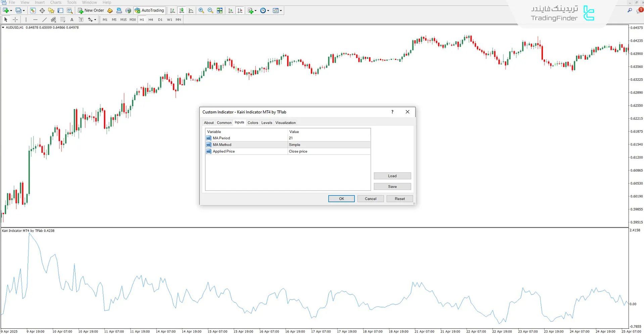Click the Zoom In magnifier icon
This screenshot has width=644, height=334.
point(201,10)
